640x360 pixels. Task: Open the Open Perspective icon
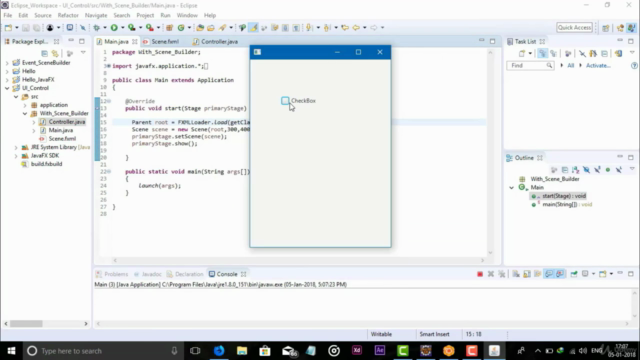click(606, 28)
